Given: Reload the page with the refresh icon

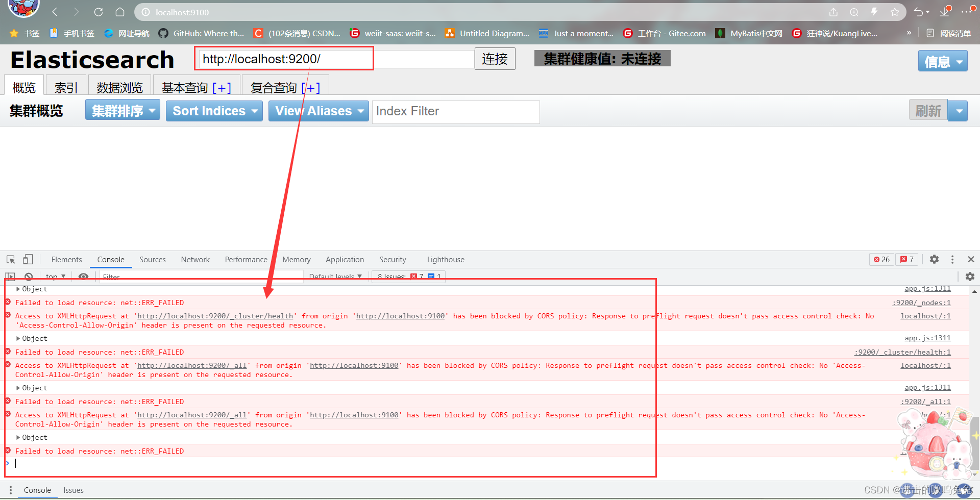Looking at the screenshot, I should (99, 12).
